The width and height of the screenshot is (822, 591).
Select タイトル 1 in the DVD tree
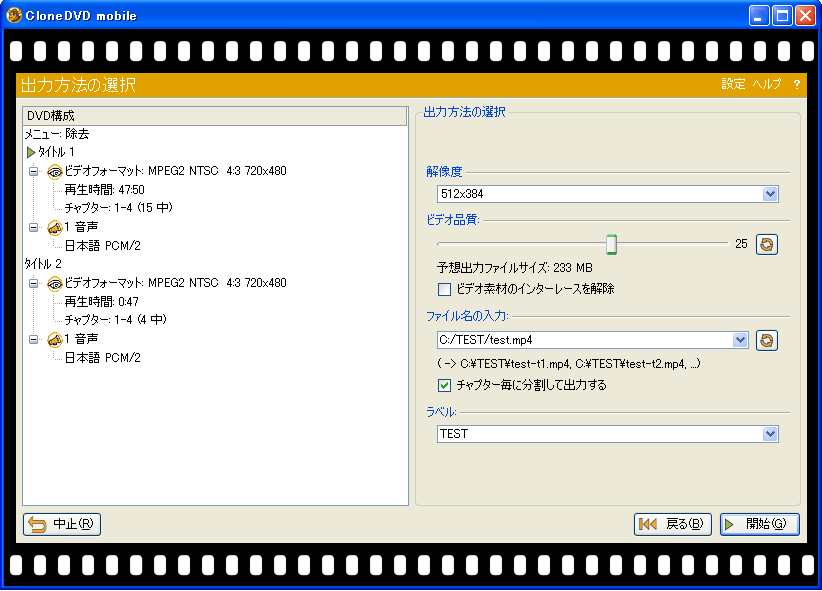pyautogui.click(x=56, y=153)
